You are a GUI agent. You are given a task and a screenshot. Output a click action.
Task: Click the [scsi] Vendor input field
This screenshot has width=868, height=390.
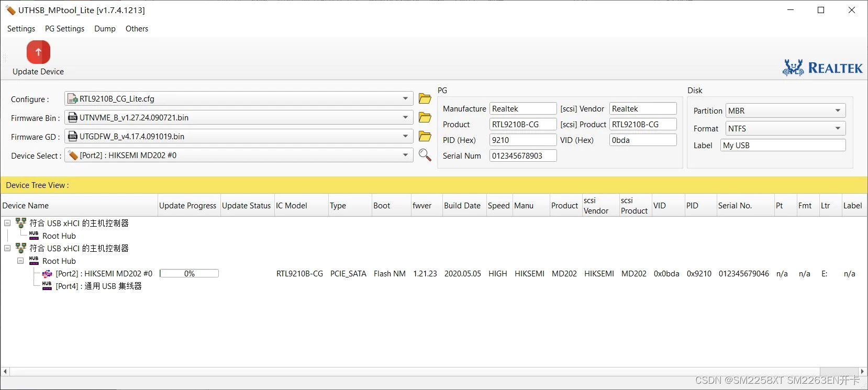643,108
